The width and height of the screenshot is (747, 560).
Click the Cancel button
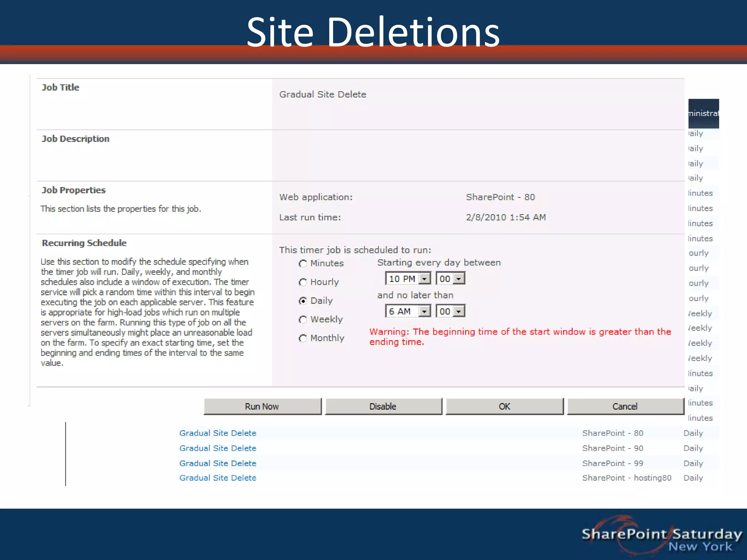tap(626, 406)
